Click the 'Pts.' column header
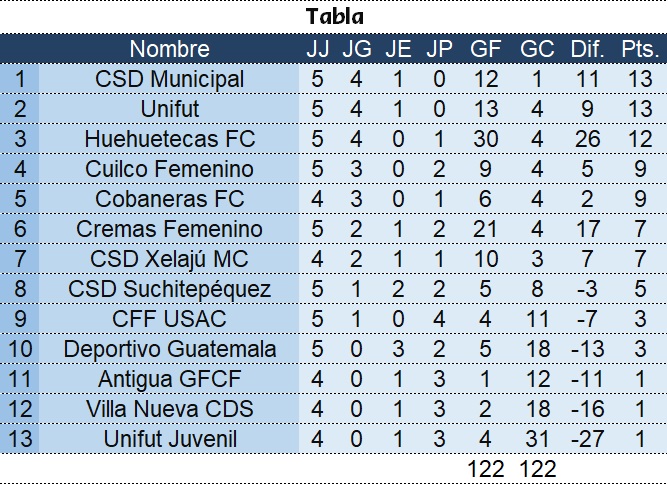667x484 pixels. (x=639, y=49)
